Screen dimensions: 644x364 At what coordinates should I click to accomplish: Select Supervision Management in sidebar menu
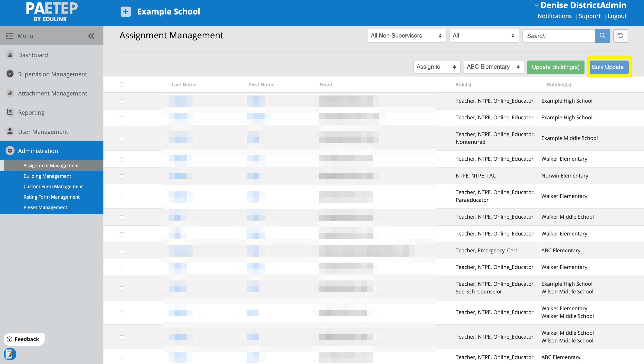(52, 74)
